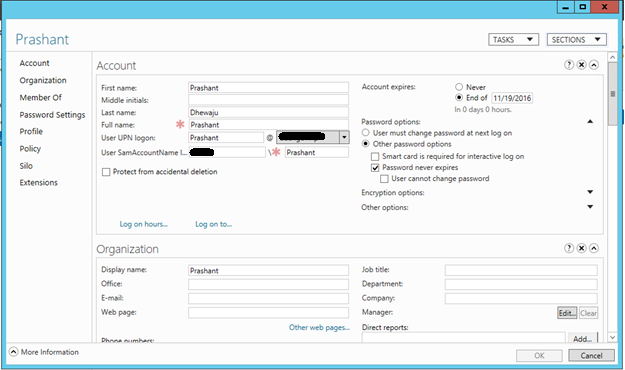Click the Last name field containing Dhewaju
Viewport: 625px width, 370px height.
pyautogui.click(x=268, y=112)
